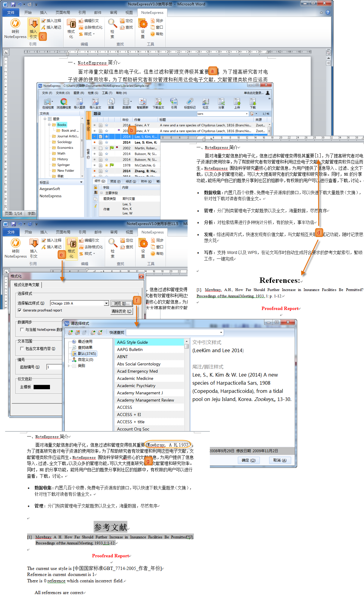Collapse the Books folder in NoteExpress
364x601 pixels.
point(49,125)
